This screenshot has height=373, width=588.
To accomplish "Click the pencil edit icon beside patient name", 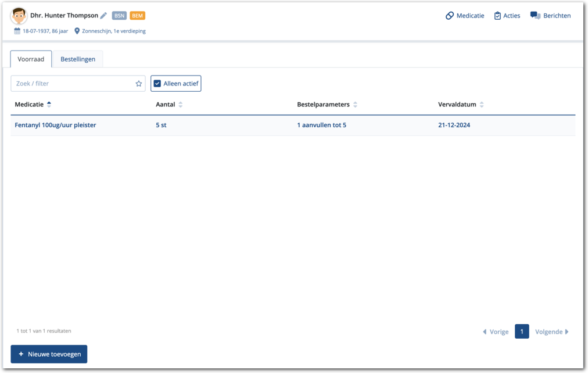I will click(x=104, y=16).
